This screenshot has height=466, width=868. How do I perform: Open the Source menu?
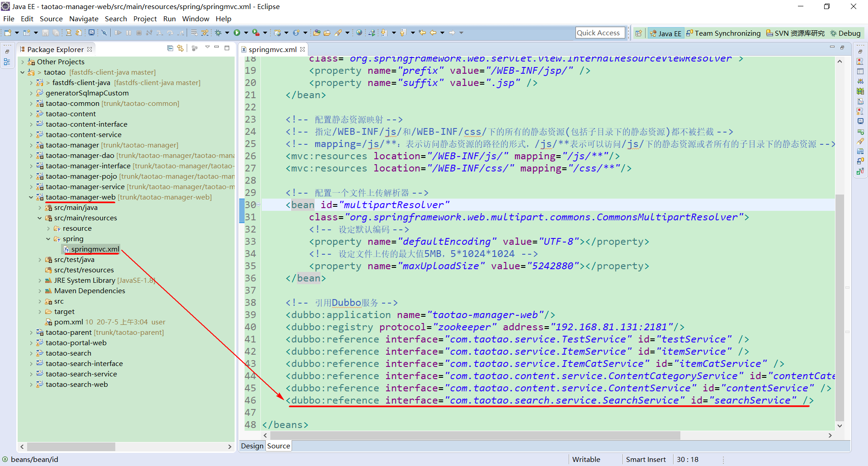[x=51, y=19]
